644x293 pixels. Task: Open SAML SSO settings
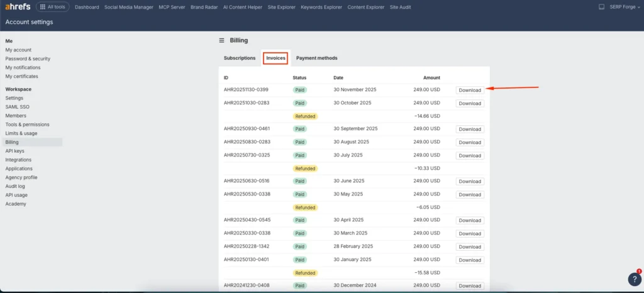click(17, 107)
